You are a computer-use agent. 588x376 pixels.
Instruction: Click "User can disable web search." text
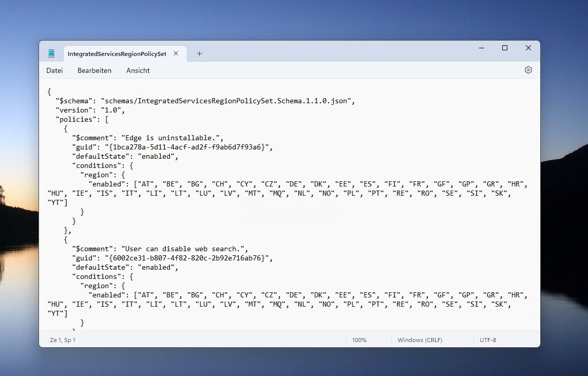[183, 249]
